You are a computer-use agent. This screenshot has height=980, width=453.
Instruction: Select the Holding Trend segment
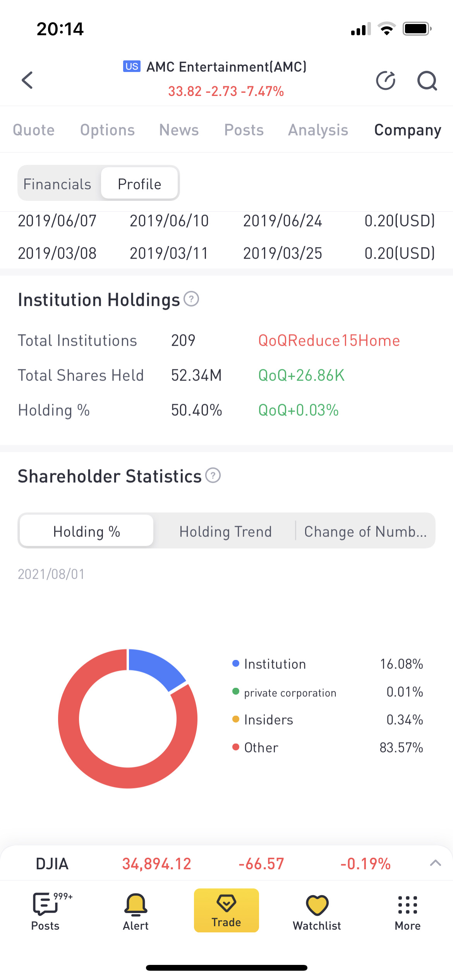[225, 531]
